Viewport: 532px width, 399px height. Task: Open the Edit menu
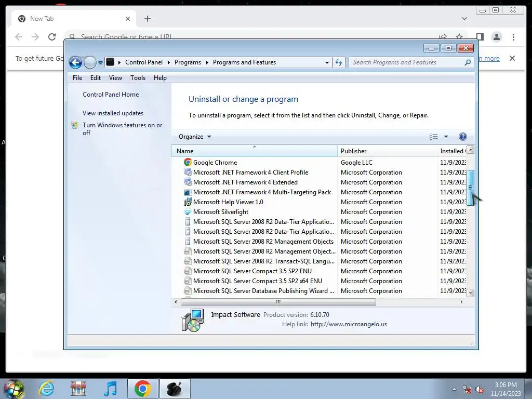(96, 78)
